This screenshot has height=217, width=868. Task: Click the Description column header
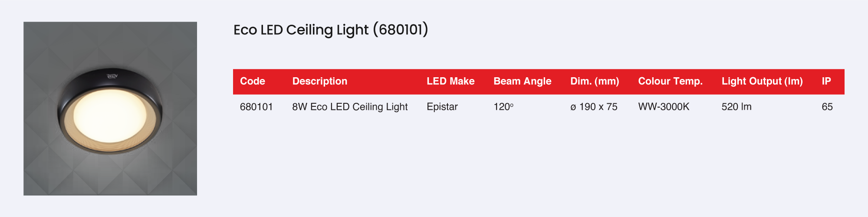[320, 81]
